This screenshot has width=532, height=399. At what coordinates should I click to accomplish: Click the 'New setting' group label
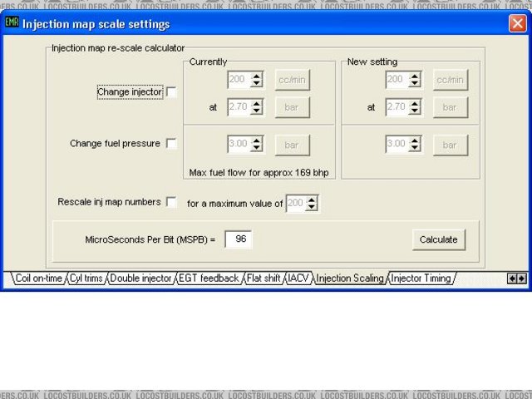pyautogui.click(x=372, y=62)
